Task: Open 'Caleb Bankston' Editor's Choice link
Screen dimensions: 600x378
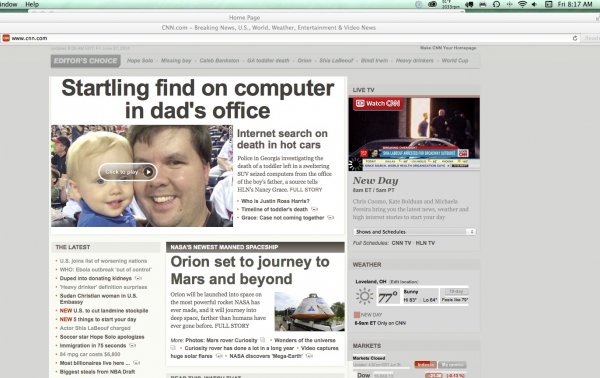Action: [x=219, y=60]
